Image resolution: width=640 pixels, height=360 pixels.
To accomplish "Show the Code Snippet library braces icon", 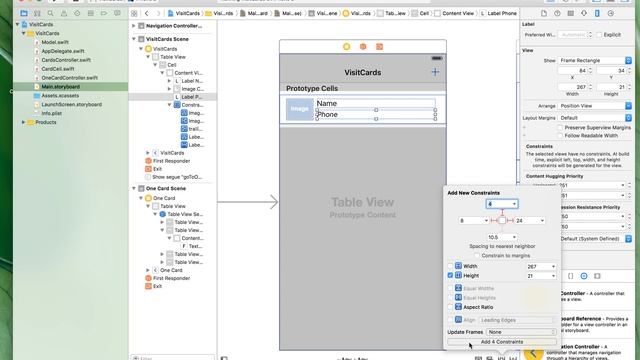I will (x=571, y=276).
